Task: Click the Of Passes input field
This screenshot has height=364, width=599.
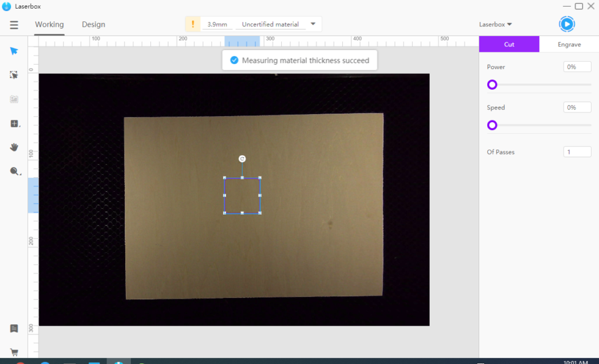Action: click(577, 152)
